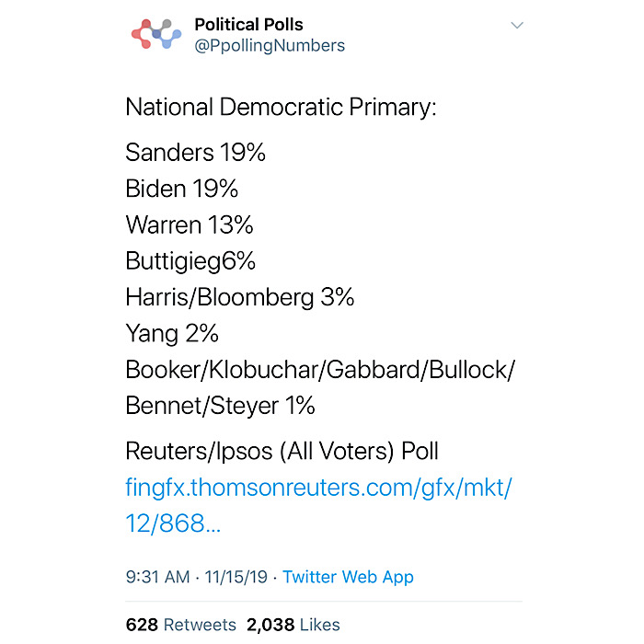View the 628 Retweets list
This screenshot has height=644, width=644.
tap(180, 625)
